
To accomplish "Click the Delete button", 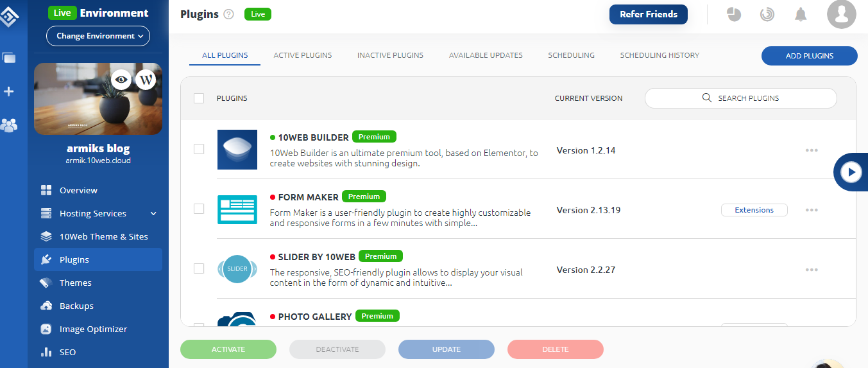I will tap(556, 349).
